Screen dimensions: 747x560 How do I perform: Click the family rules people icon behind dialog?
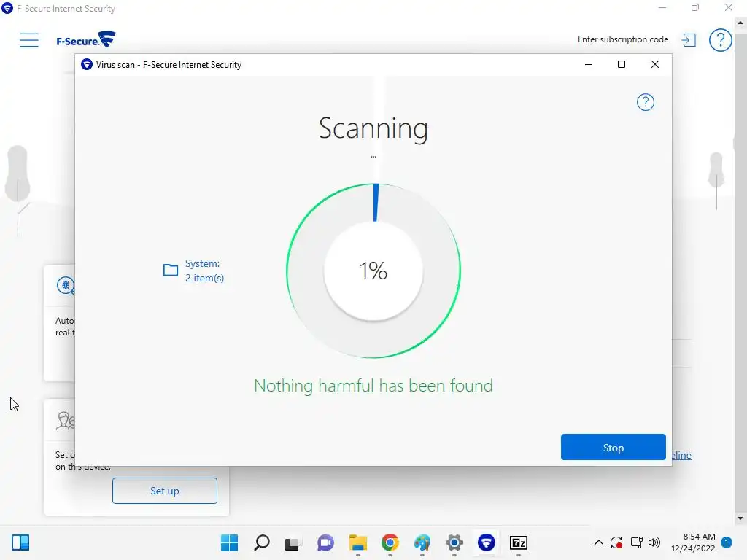click(x=65, y=421)
